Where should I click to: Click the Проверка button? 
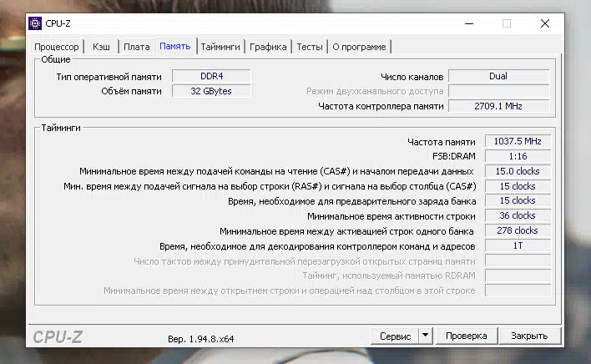tap(467, 336)
